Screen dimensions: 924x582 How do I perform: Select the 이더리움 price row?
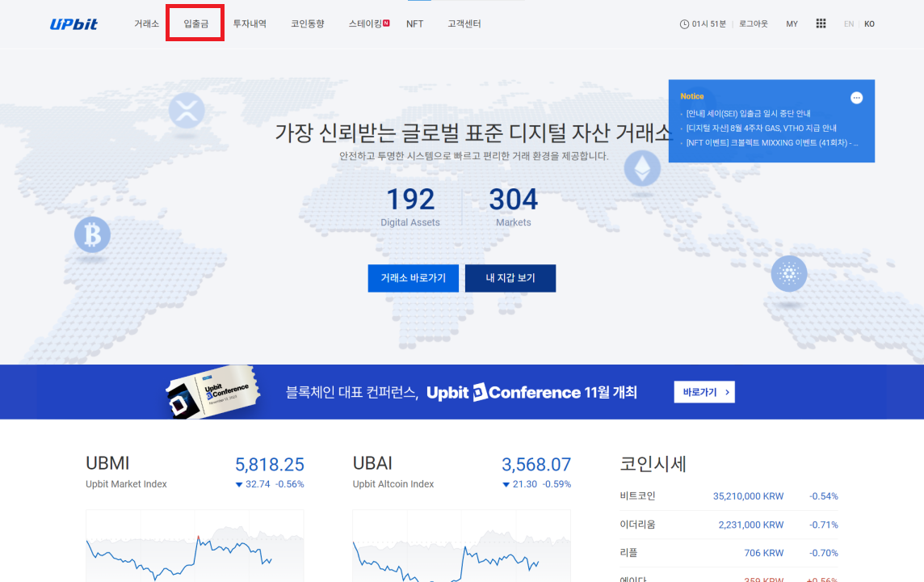(x=729, y=525)
